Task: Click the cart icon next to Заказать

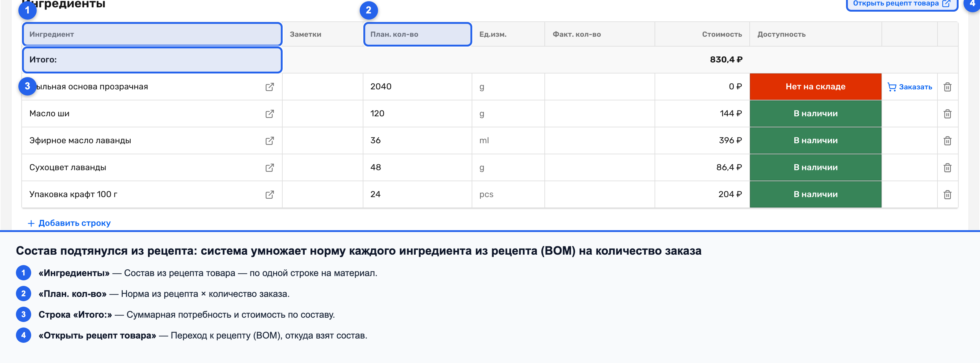Action: pos(892,87)
